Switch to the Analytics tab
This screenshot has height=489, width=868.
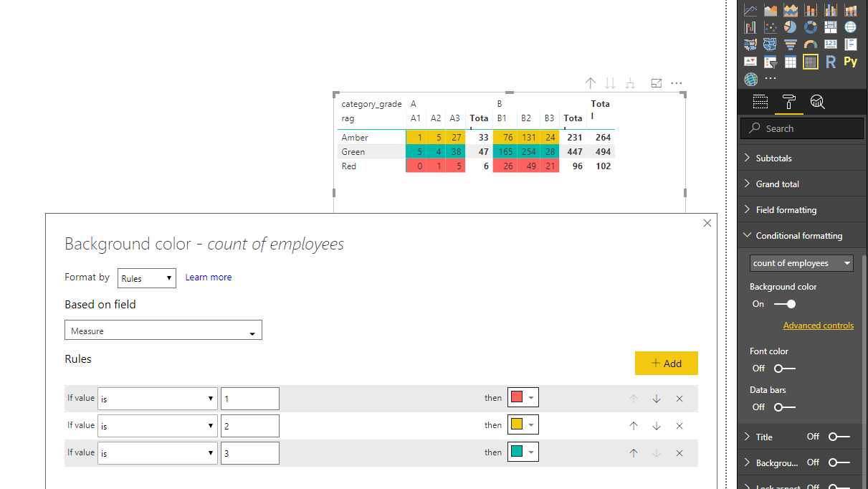(x=817, y=102)
